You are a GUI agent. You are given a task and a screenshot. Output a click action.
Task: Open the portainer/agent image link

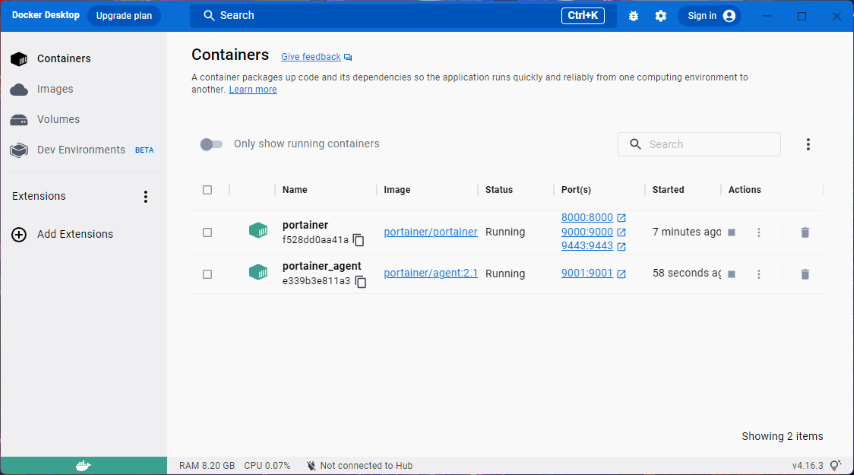tap(430, 273)
